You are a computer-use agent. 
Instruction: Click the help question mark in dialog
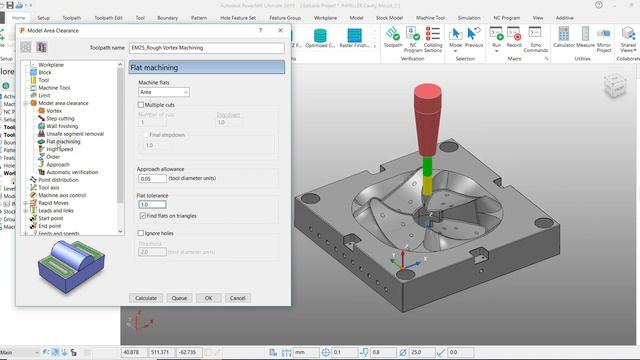tap(260, 31)
